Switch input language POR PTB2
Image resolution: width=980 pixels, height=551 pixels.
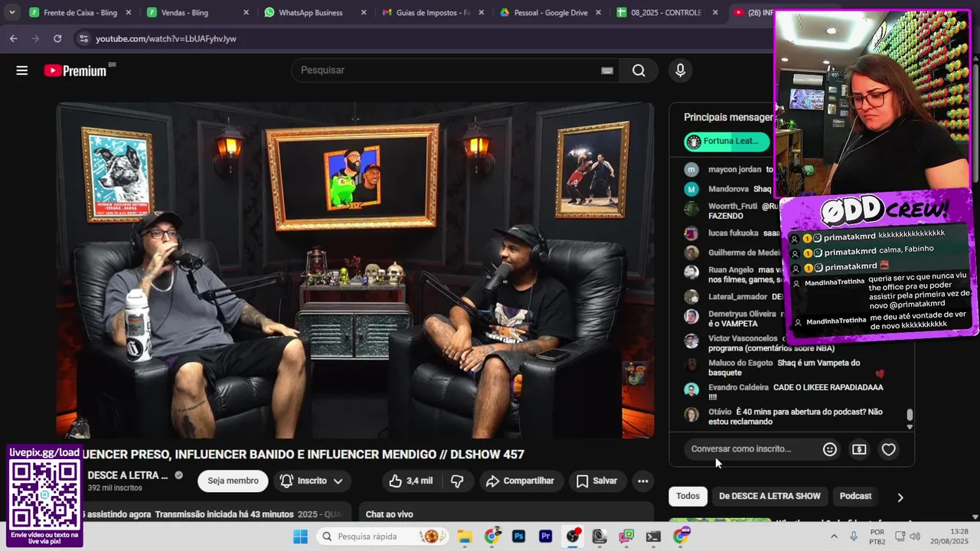(877, 536)
